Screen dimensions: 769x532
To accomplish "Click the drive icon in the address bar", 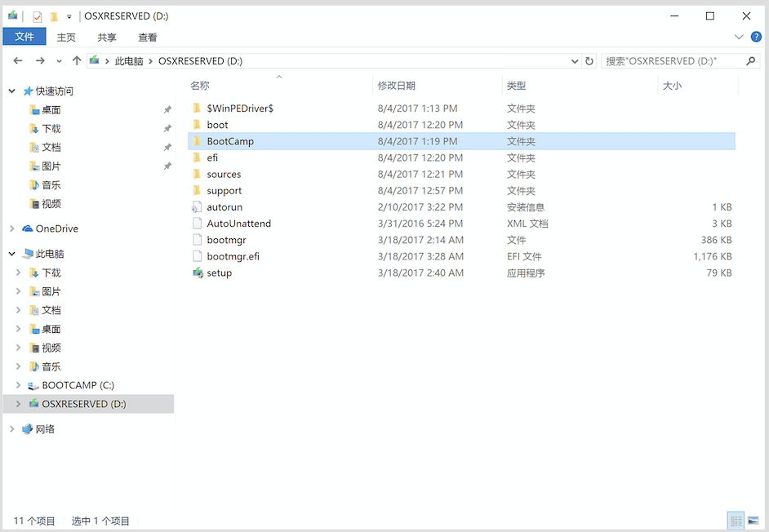I will (94, 60).
